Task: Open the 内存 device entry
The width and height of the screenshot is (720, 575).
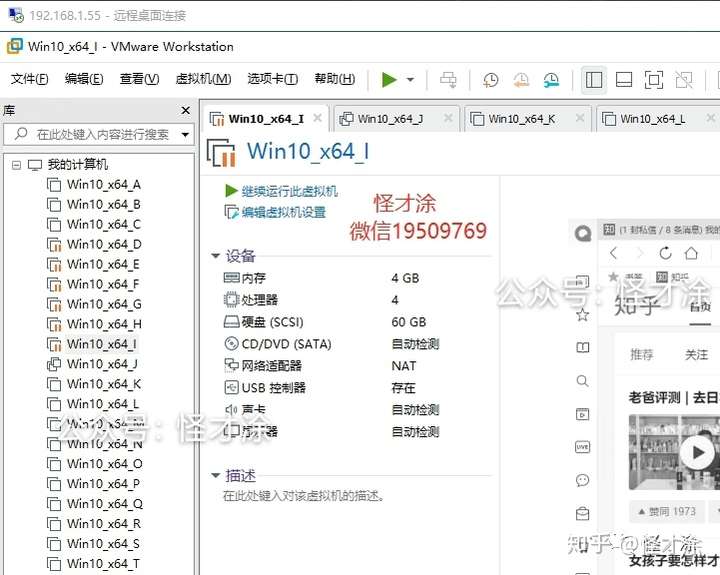Action: tap(253, 278)
